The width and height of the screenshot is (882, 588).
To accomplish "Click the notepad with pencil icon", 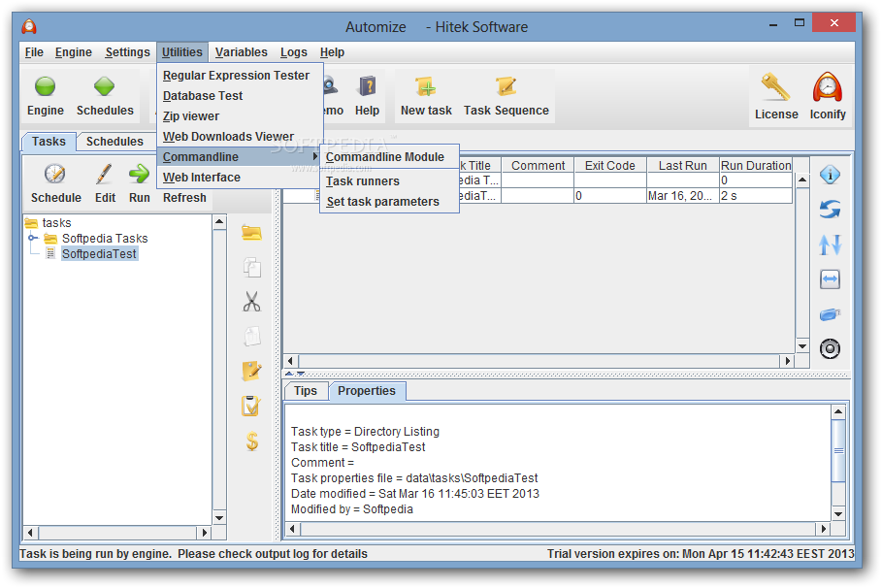I will tap(251, 371).
